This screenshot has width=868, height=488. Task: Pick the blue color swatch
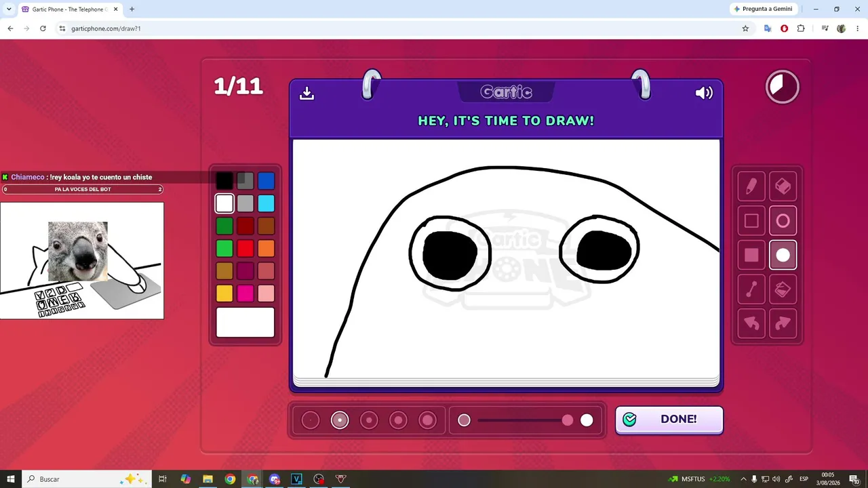(267, 180)
